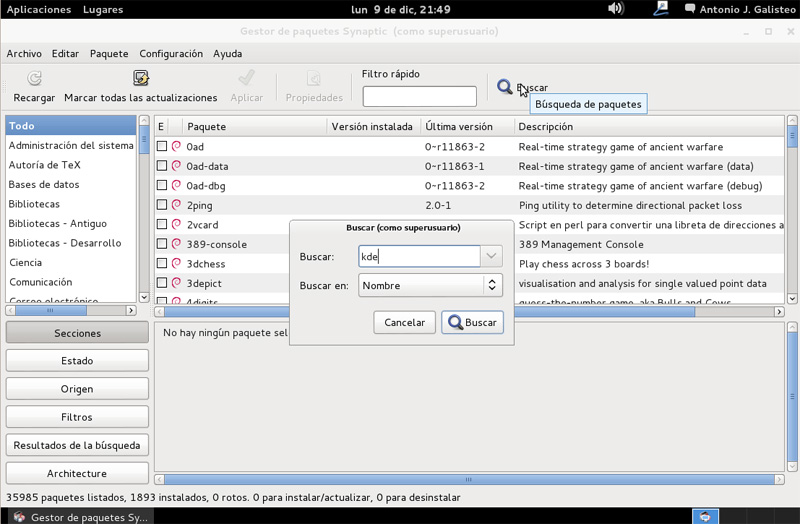The height and width of the screenshot is (524, 800).
Task: Click the Debian swirl icon of 0ad
Action: [177, 146]
